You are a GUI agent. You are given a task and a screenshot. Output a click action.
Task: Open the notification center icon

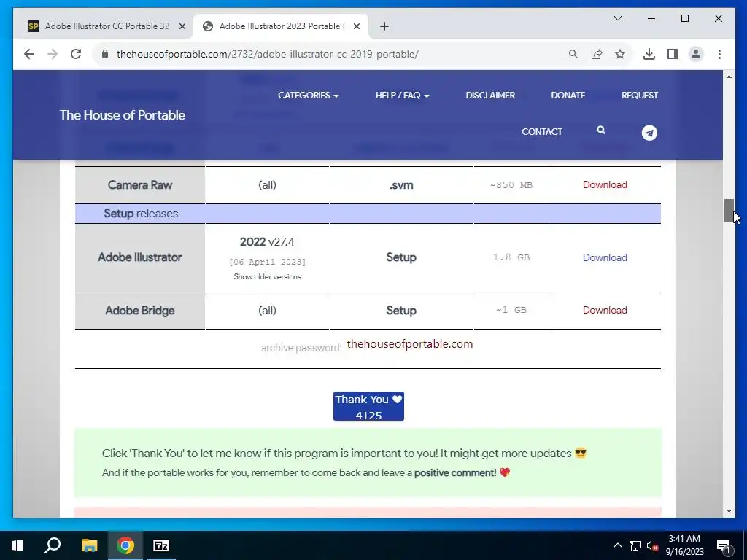(724, 545)
